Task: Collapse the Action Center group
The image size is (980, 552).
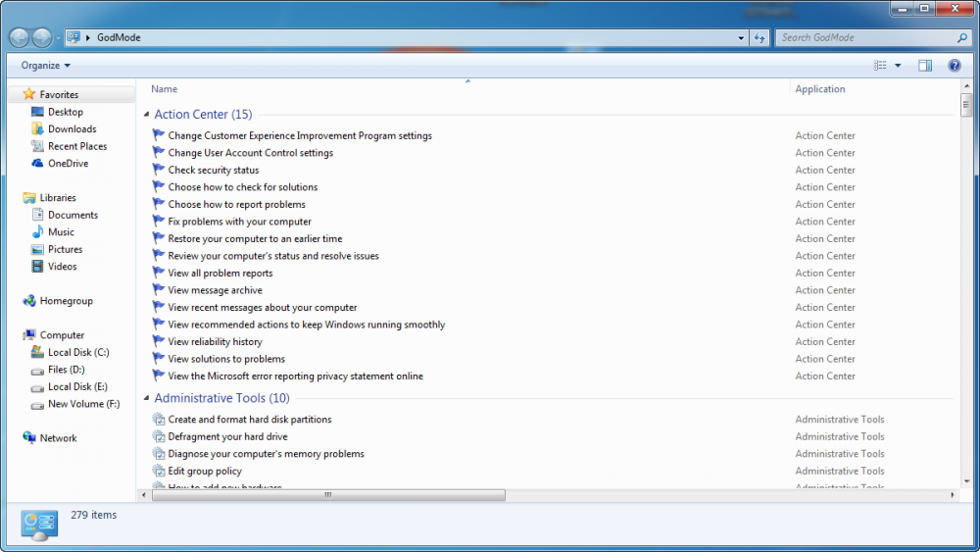Action: click(x=147, y=115)
